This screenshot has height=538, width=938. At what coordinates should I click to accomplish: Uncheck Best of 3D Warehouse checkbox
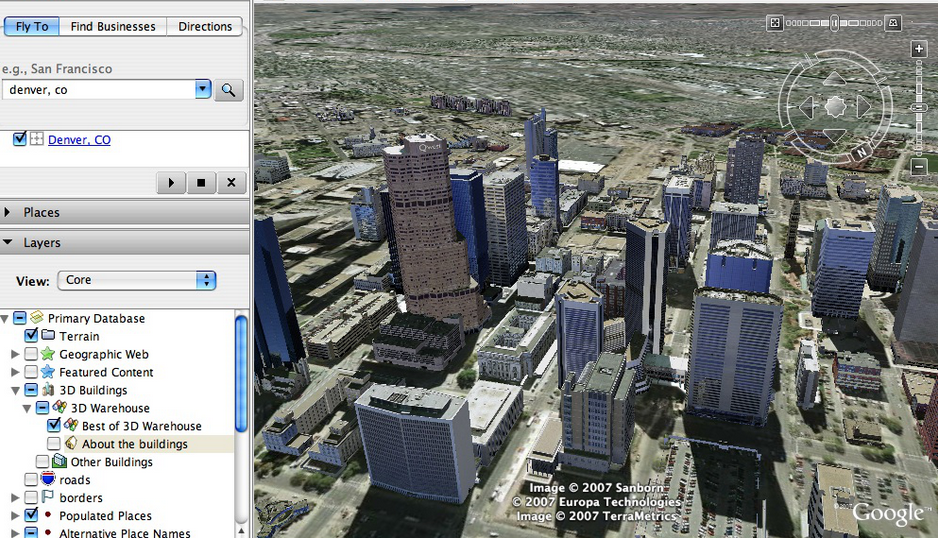click(54, 425)
